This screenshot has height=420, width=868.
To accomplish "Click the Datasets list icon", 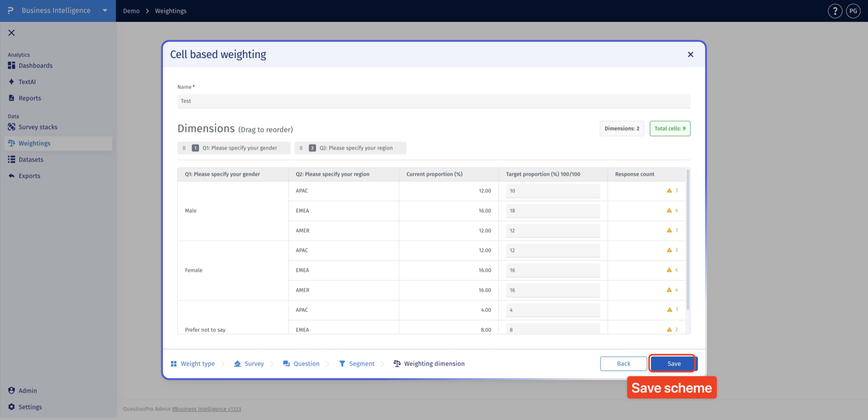I will [x=11, y=160].
